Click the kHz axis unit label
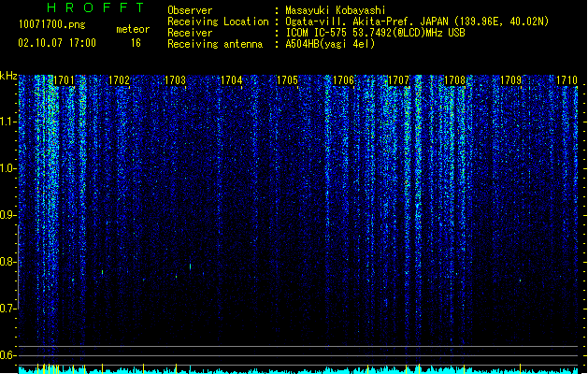Viewport: 588px width, 374px height. [8, 76]
